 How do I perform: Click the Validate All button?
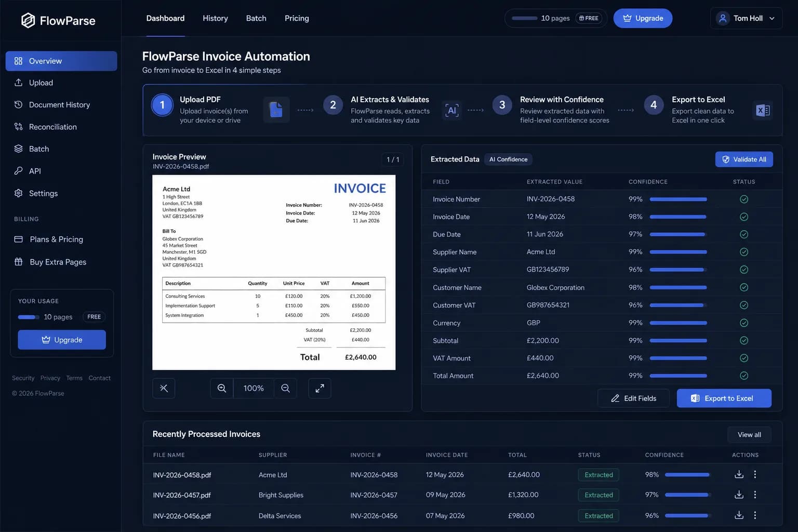744,159
